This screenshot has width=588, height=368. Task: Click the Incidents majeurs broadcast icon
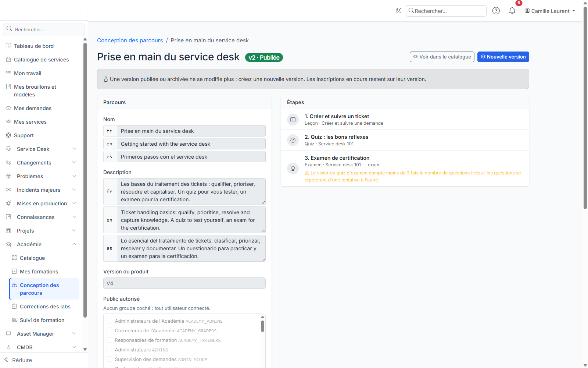(8, 190)
